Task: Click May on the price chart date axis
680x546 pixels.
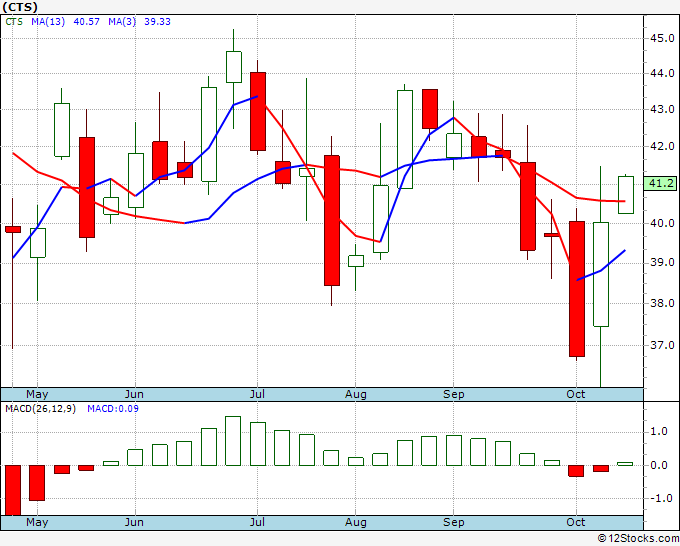Action: tap(37, 394)
